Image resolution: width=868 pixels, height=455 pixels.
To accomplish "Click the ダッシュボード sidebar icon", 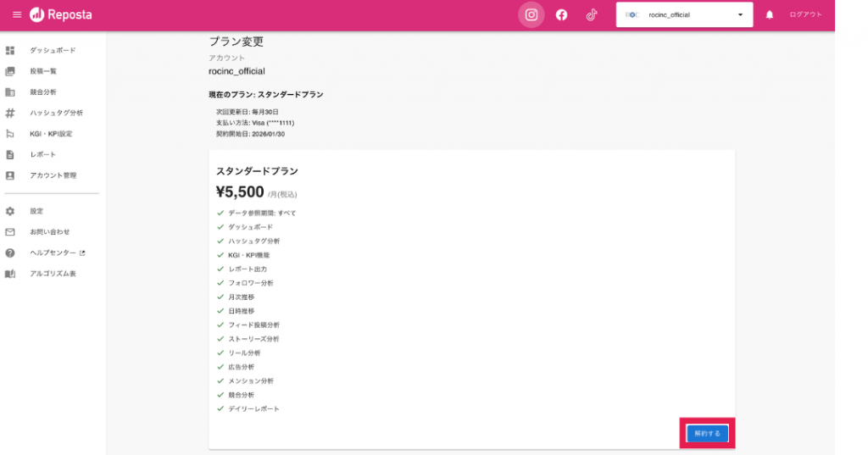I will [x=10, y=51].
